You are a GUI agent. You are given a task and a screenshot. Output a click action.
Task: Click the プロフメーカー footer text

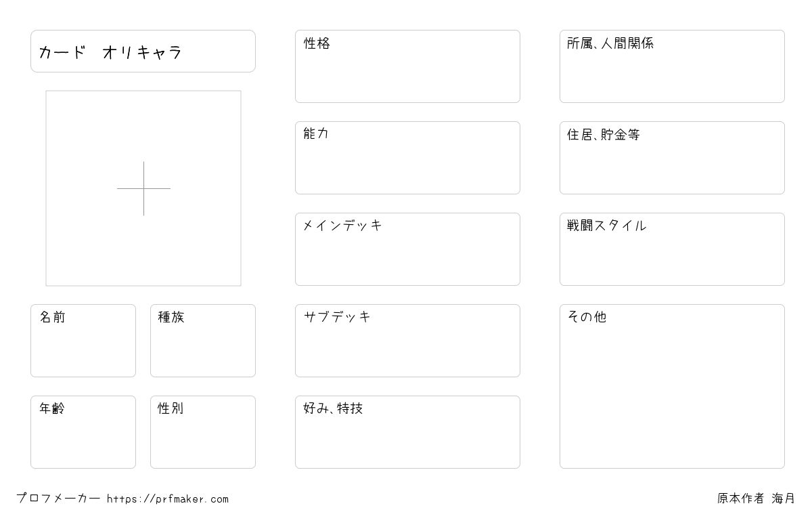pos(58,499)
